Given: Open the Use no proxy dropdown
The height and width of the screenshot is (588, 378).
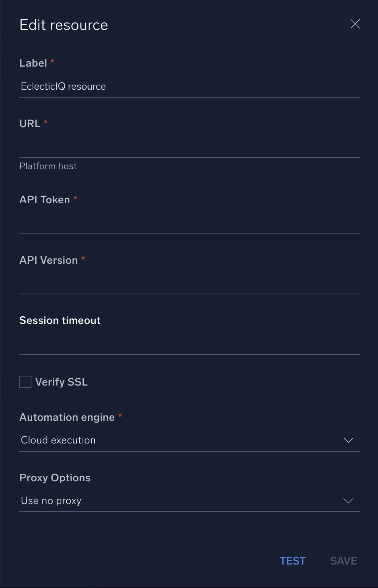Looking at the screenshot, I should tap(182, 501).
